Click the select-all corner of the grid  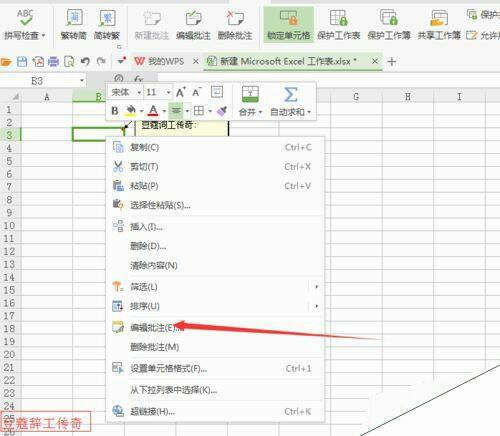pyautogui.click(x=15, y=97)
